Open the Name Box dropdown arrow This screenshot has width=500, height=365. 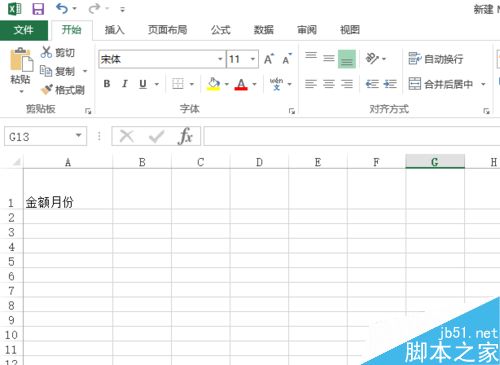pyautogui.click(x=79, y=135)
